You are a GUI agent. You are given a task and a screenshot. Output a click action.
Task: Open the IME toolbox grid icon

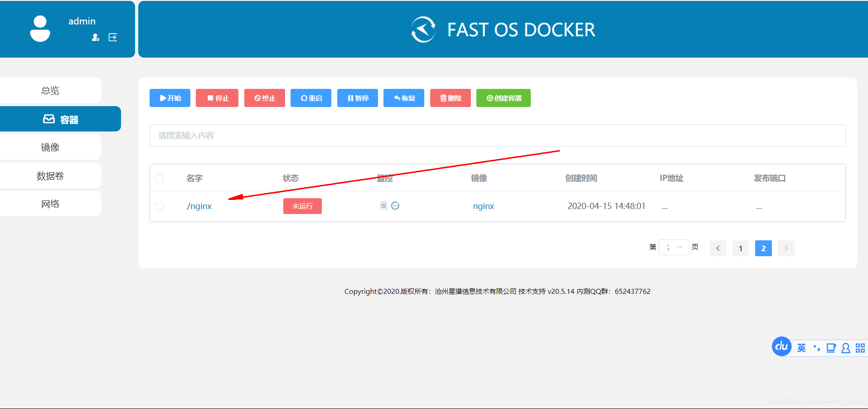(x=860, y=348)
